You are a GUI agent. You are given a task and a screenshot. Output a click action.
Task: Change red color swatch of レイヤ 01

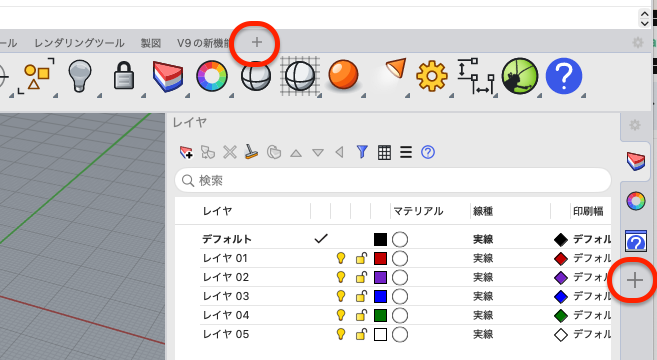380,258
